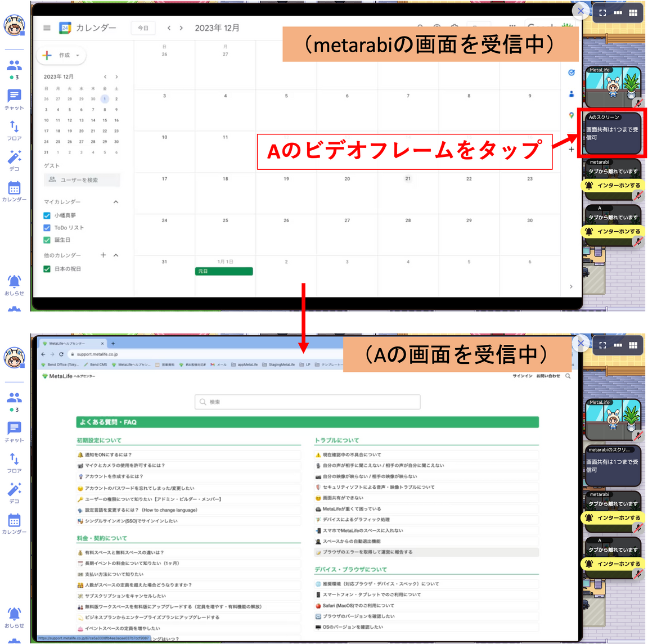This screenshot has width=648, height=644.
Task: Ring metarabi's インターホンする button beside the shared calendar
Action: pyautogui.click(x=614, y=185)
